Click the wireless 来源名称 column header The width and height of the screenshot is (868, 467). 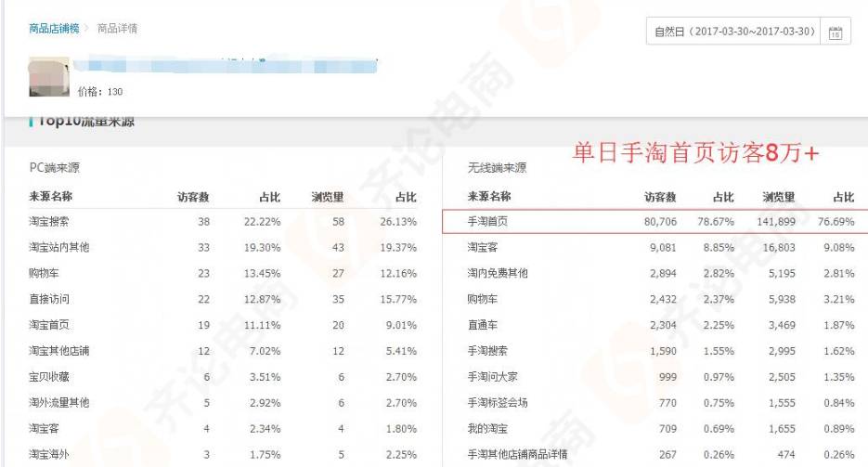coord(489,197)
